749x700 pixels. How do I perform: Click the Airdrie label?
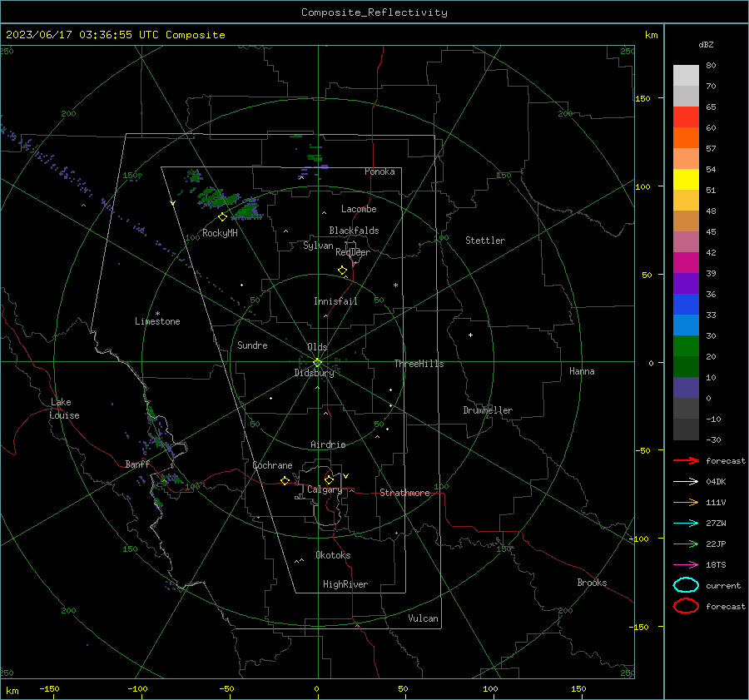click(328, 444)
